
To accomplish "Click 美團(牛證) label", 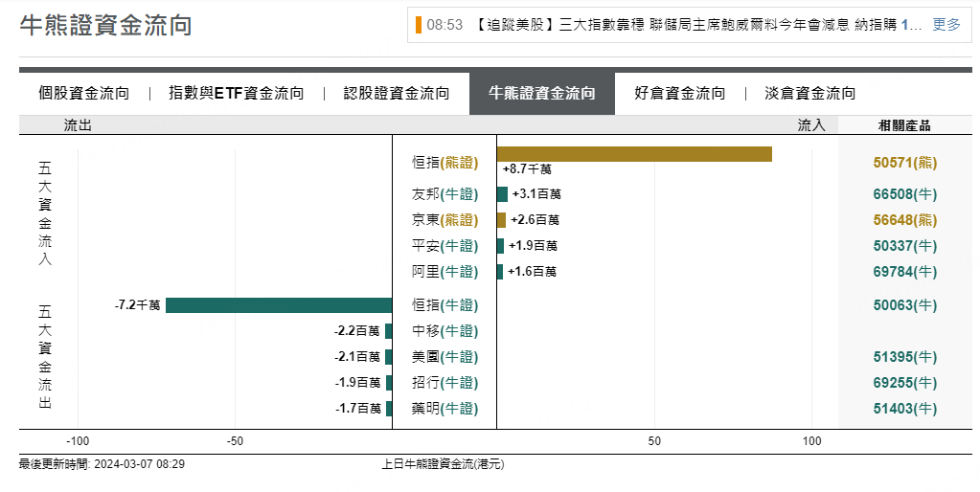I will coord(445,357).
